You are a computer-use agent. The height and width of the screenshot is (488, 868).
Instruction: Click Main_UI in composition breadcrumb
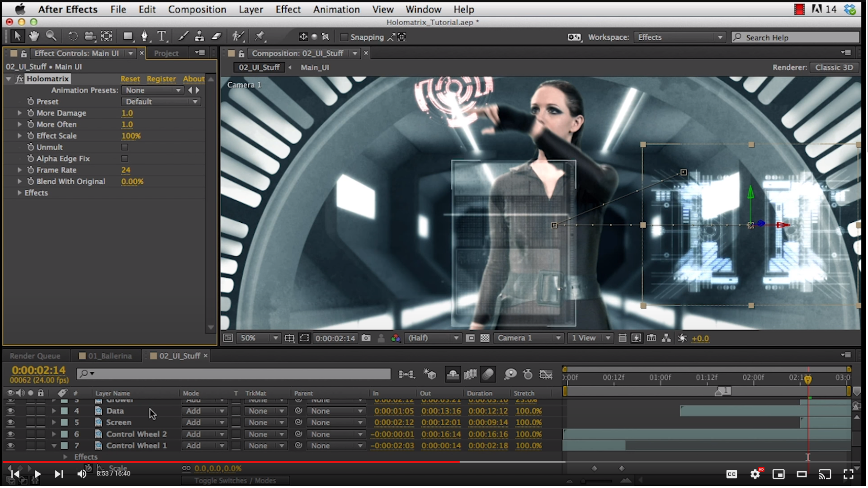coord(315,67)
